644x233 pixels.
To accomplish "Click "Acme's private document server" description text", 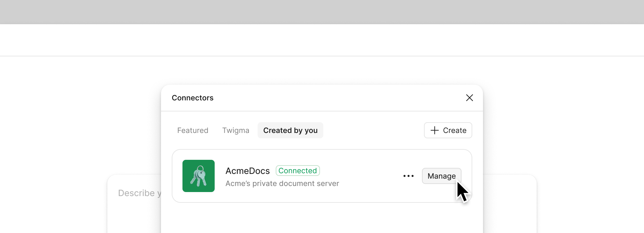I will tap(282, 184).
